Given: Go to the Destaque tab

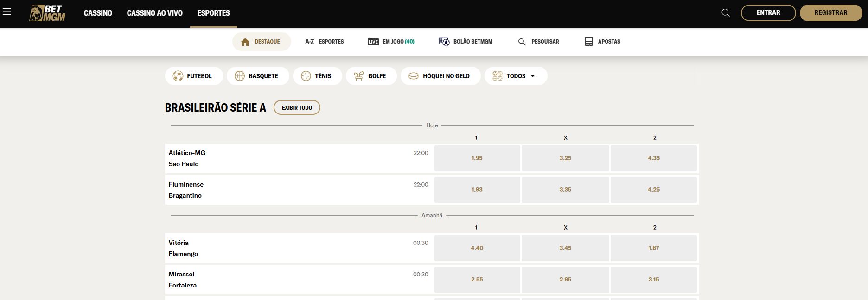Looking at the screenshot, I should [x=262, y=42].
